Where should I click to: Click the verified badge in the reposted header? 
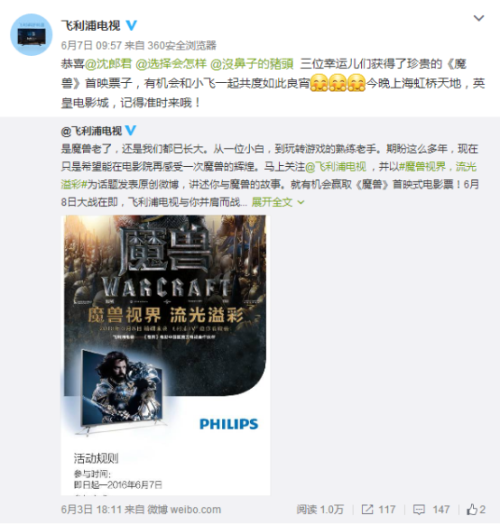pos(131,130)
